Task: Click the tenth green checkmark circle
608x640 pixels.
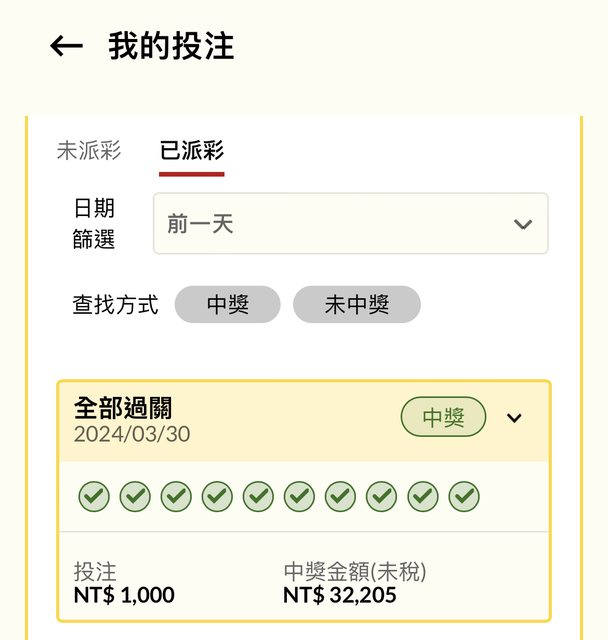Action: point(463,496)
